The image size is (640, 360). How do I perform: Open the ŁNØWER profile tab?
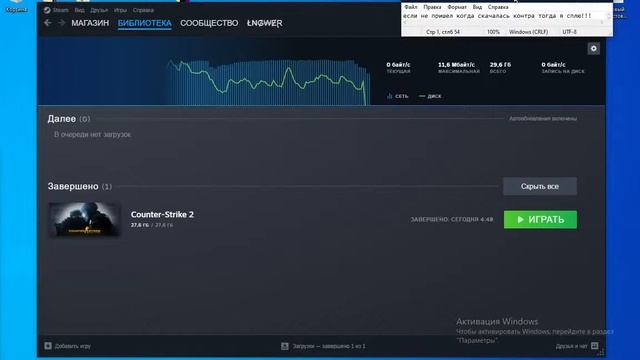264,23
